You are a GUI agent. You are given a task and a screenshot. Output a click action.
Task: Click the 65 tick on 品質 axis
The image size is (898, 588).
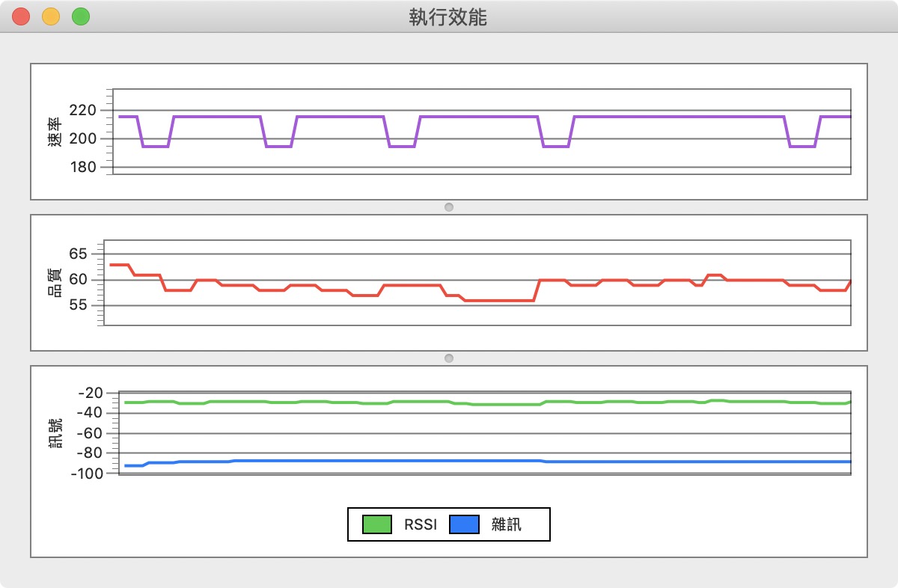pos(78,254)
